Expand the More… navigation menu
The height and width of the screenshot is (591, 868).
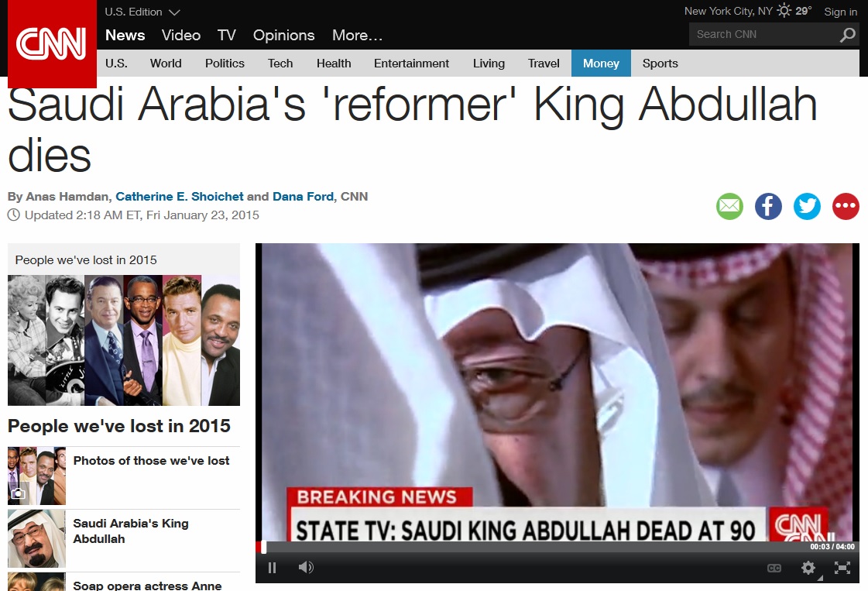pos(357,36)
